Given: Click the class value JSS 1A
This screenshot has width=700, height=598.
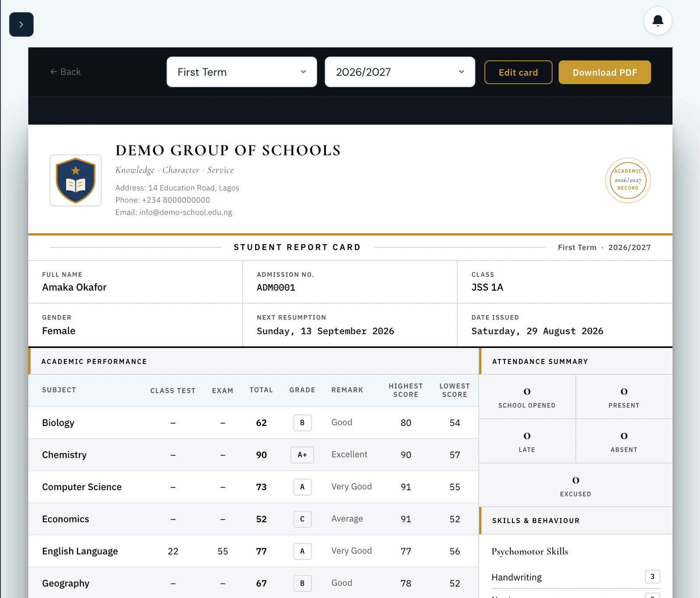Looking at the screenshot, I should pos(487,287).
